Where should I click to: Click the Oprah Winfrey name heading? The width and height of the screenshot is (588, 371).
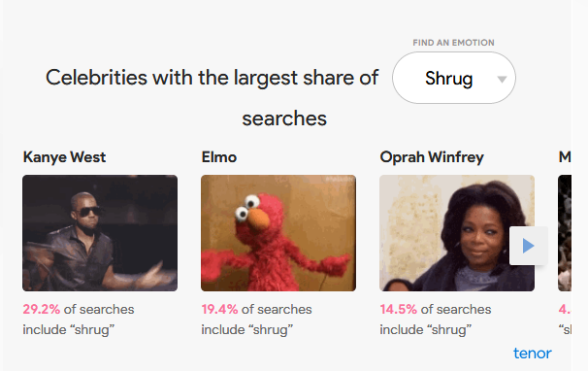[432, 157]
